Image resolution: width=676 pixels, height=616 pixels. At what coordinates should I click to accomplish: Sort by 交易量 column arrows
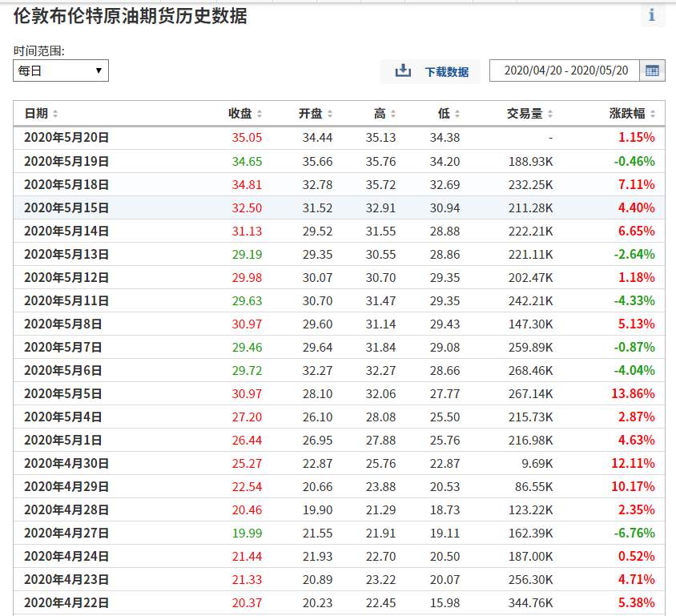tap(550, 114)
